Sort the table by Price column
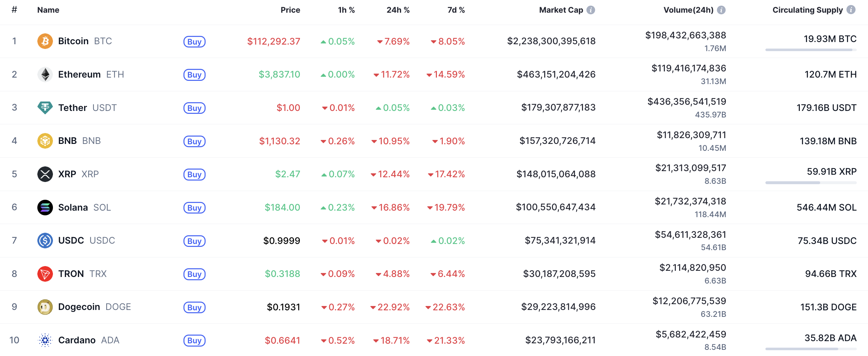This screenshot has width=868, height=356. 290,10
